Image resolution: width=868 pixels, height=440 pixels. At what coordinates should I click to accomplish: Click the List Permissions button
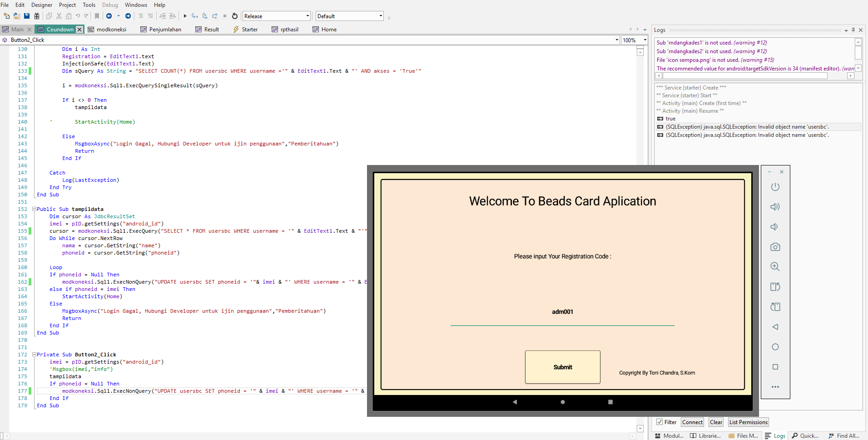click(748, 422)
